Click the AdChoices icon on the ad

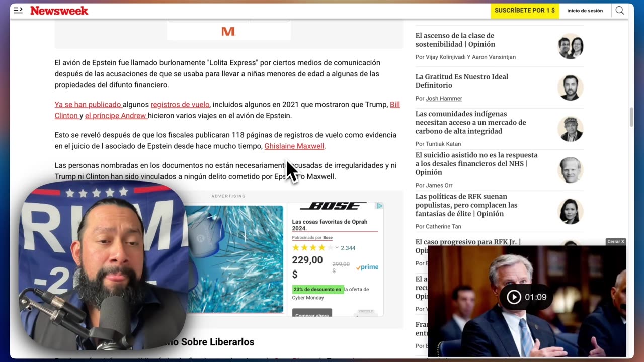pos(379,206)
